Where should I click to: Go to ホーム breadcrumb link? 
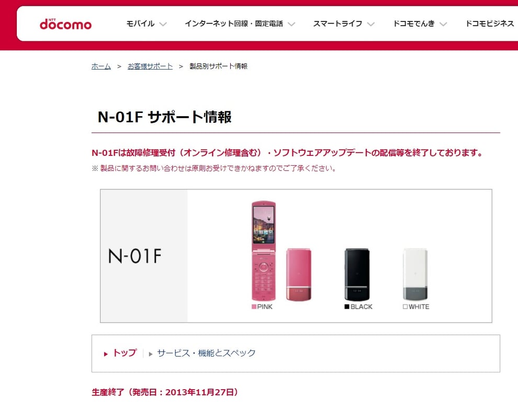101,66
